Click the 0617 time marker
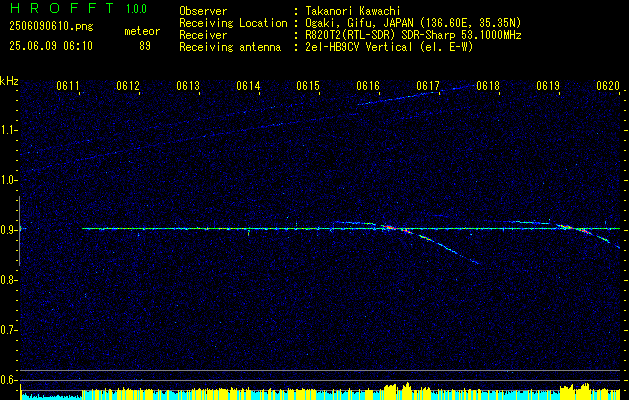This screenshot has height=400, width=629. click(x=428, y=85)
